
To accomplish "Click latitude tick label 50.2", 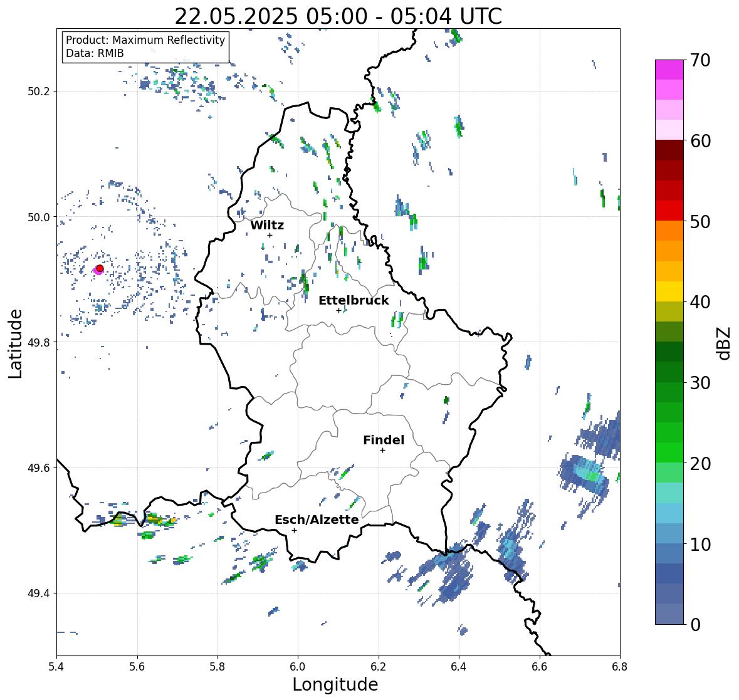I will (39, 91).
